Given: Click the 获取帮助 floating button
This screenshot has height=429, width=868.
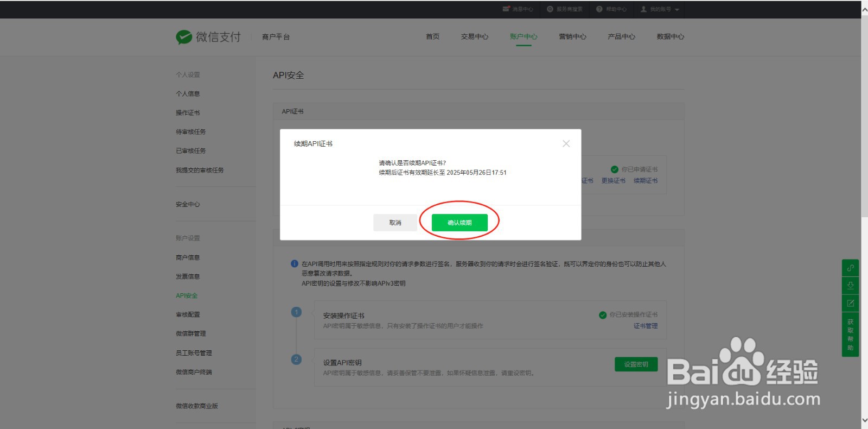Looking at the screenshot, I should 850,335.
